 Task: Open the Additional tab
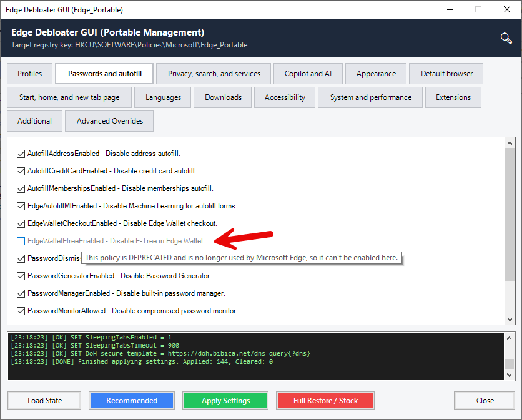pyautogui.click(x=34, y=121)
